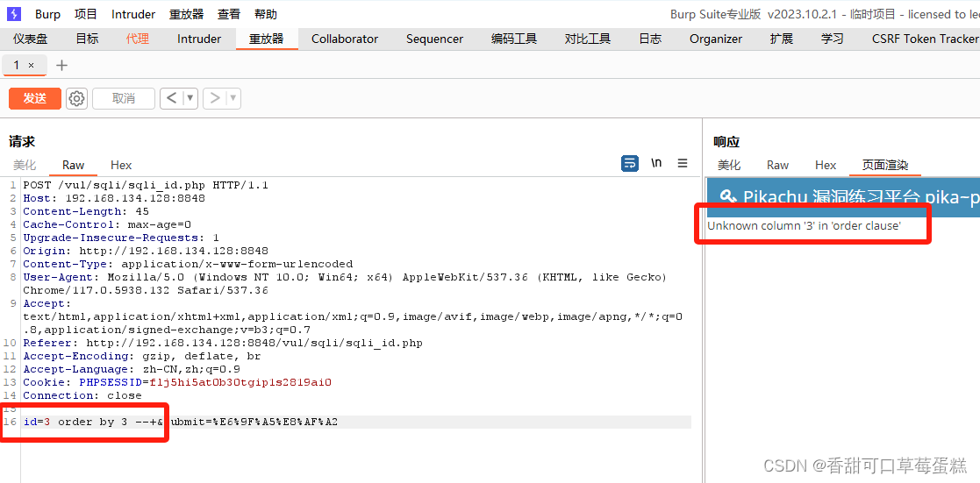Open the 项目 menu
The height and width of the screenshot is (483, 980).
tap(86, 14)
